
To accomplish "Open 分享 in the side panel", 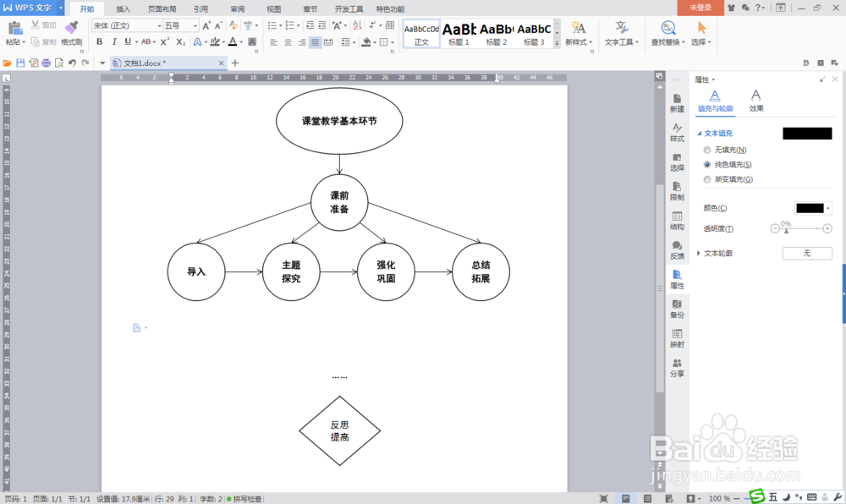I will pos(677,368).
